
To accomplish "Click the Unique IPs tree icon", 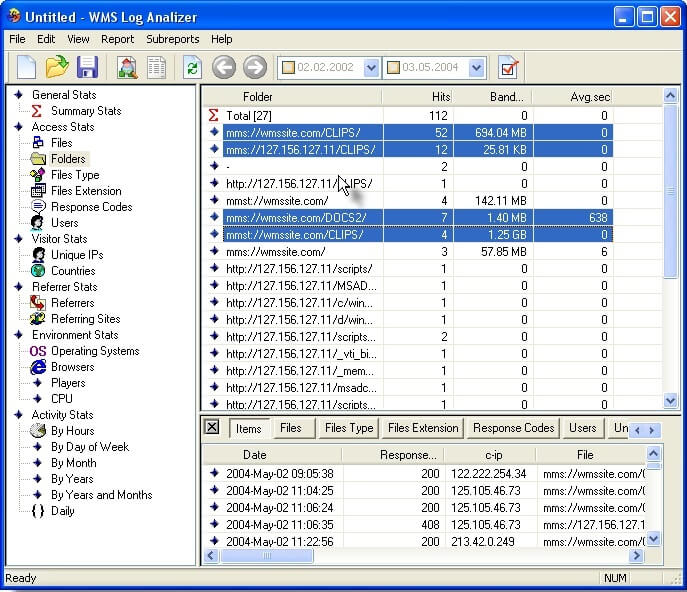I will [39, 255].
